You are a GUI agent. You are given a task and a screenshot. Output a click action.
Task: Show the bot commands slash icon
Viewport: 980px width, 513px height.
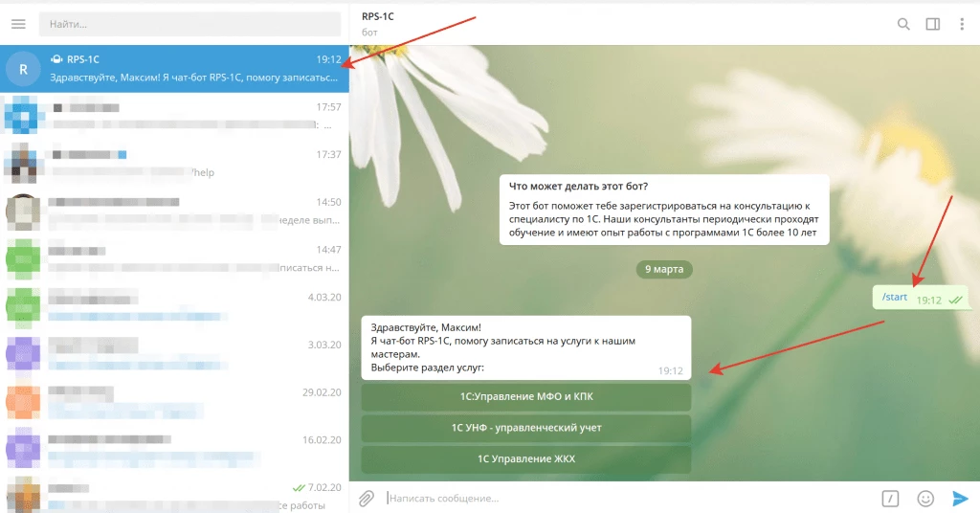point(890,498)
